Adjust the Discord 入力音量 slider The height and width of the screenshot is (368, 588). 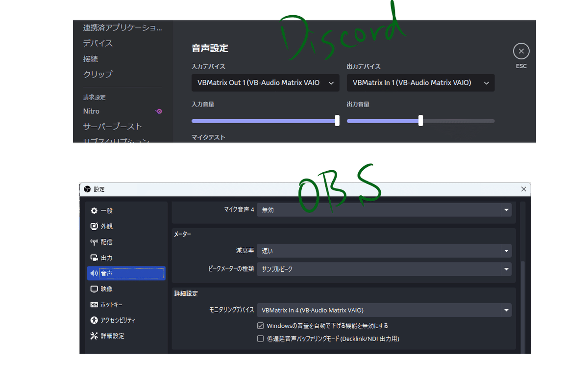pos(337,120)
